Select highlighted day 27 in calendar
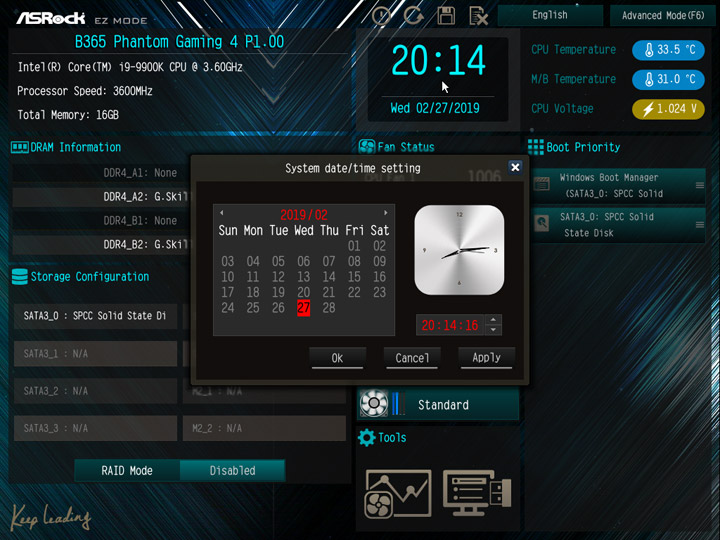 [x=303, y=307]
